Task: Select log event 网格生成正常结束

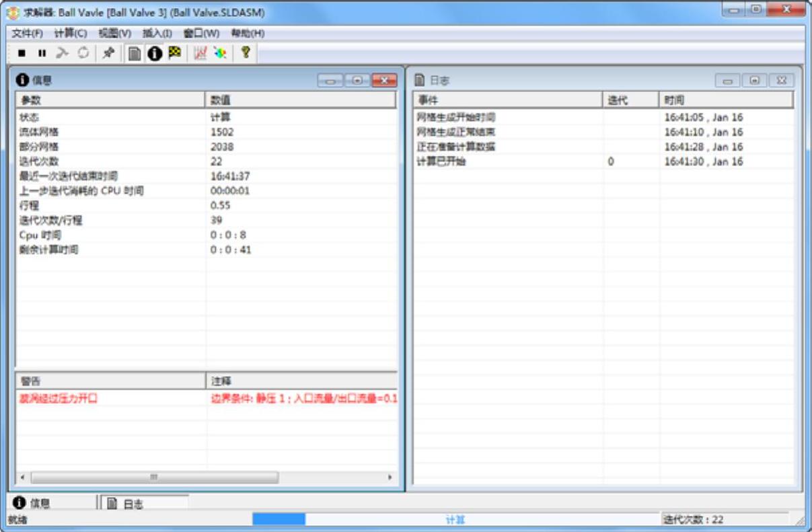Action: click(x=456, y=132)
